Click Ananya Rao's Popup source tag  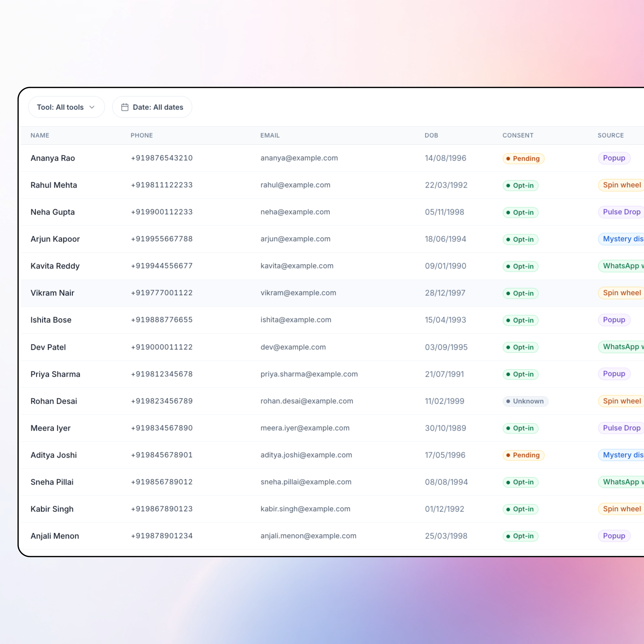[x=614, y=158]
